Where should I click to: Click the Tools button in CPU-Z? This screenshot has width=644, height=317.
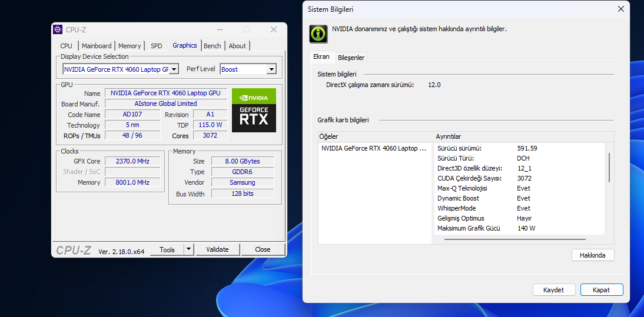pyautogui.click(x=167, y=249)
